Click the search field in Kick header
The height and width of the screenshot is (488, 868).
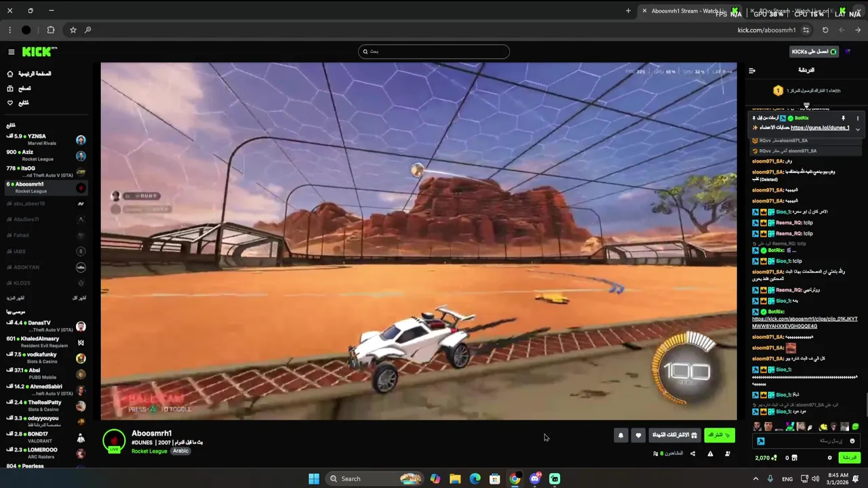(x=434, y=52)
